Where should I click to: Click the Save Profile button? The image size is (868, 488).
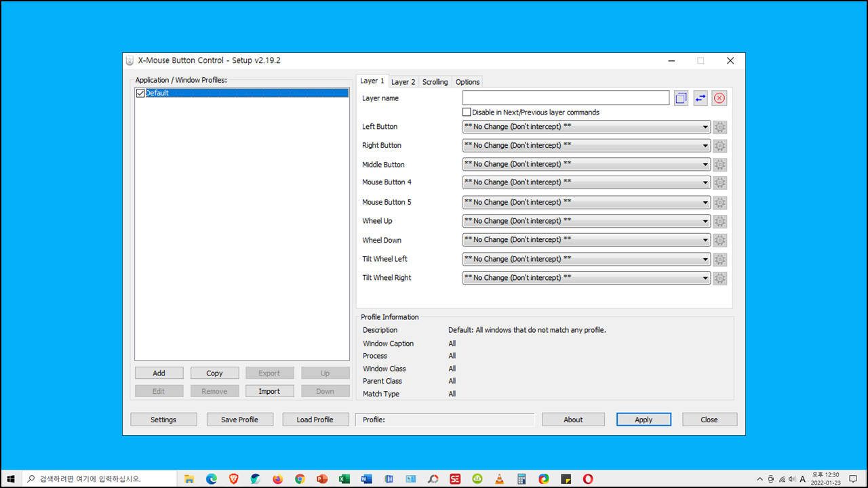(x=240, y=420)
